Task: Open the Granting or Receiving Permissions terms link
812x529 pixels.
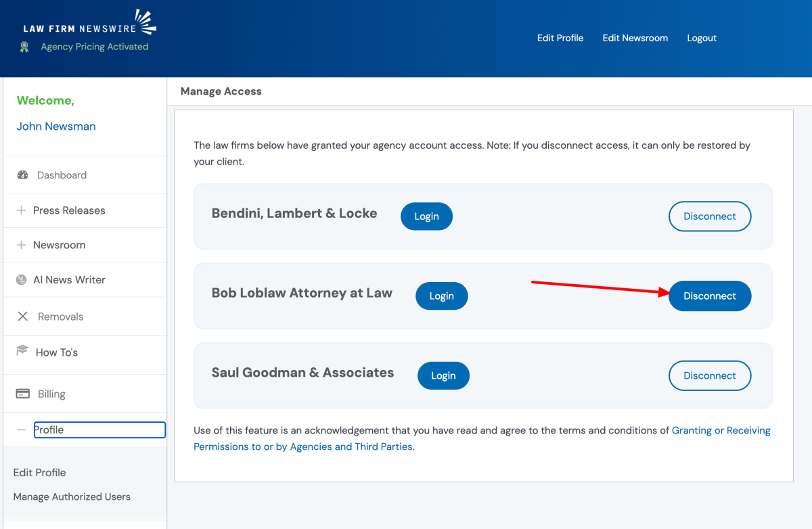Action: pyautogui.click(x=721, y=430)
